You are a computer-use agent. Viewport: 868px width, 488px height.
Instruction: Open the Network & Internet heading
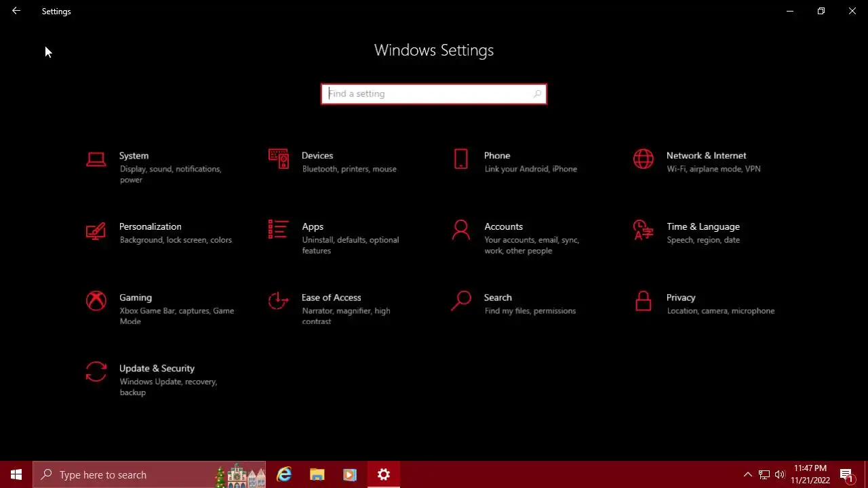(x=706, y=155)
